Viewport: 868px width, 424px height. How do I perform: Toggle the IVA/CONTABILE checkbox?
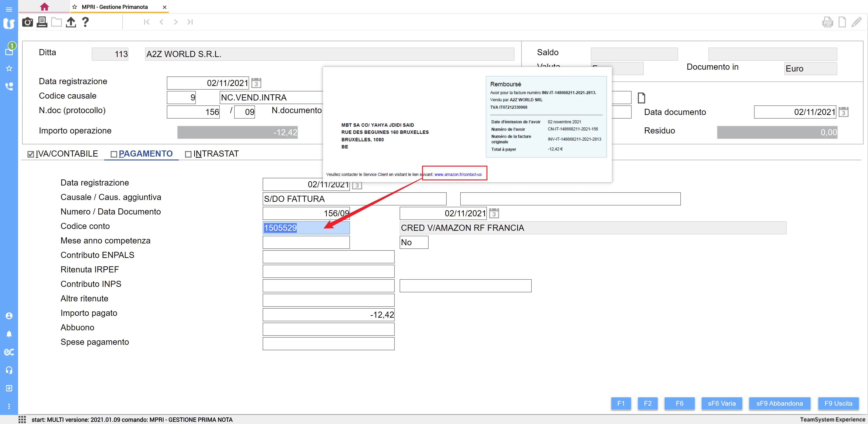click(31, 154)
